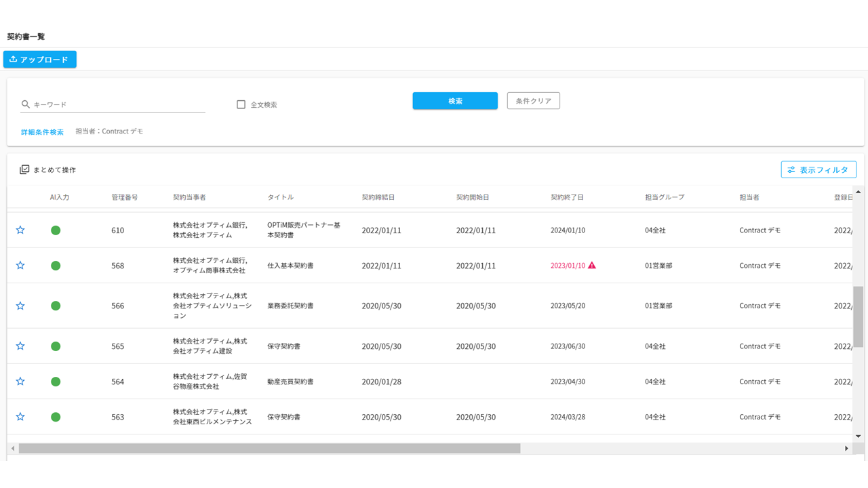This screenshot has height=488, width=868.
Task: Star the contract numbered 566
Action: [20, 306]
